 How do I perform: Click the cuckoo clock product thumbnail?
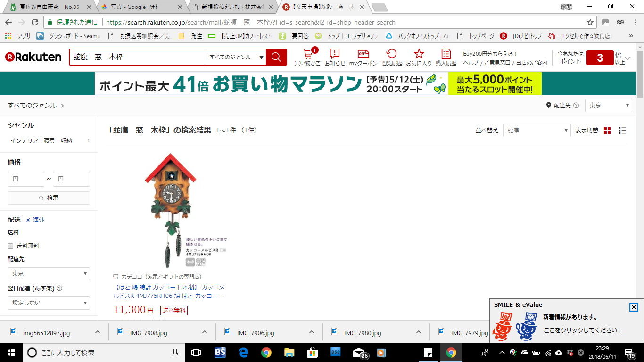pos(171,211)
